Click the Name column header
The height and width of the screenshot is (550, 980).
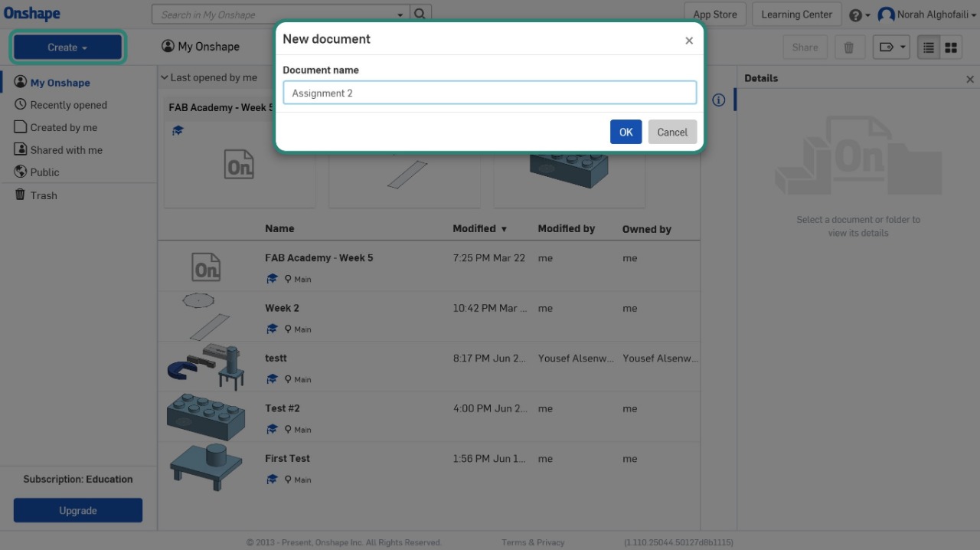pos(279,228)
